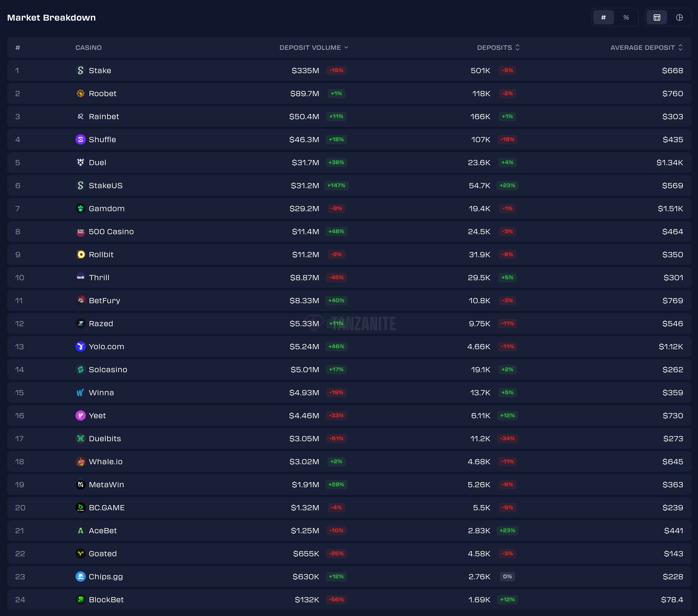Click the Duelbits -61% volume badge
The width and height of the screenshot is (698, 616).
(336, 438)
